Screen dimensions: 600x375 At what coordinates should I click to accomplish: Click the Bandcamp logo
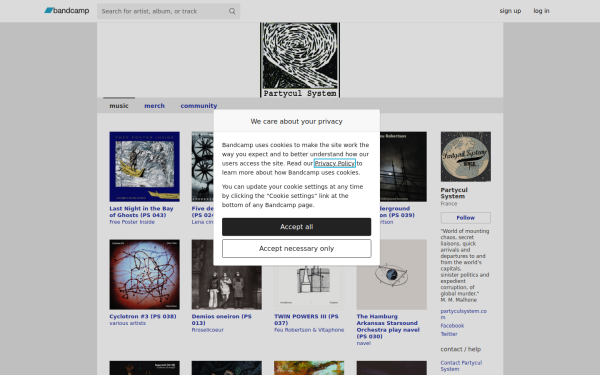point(67,11)
